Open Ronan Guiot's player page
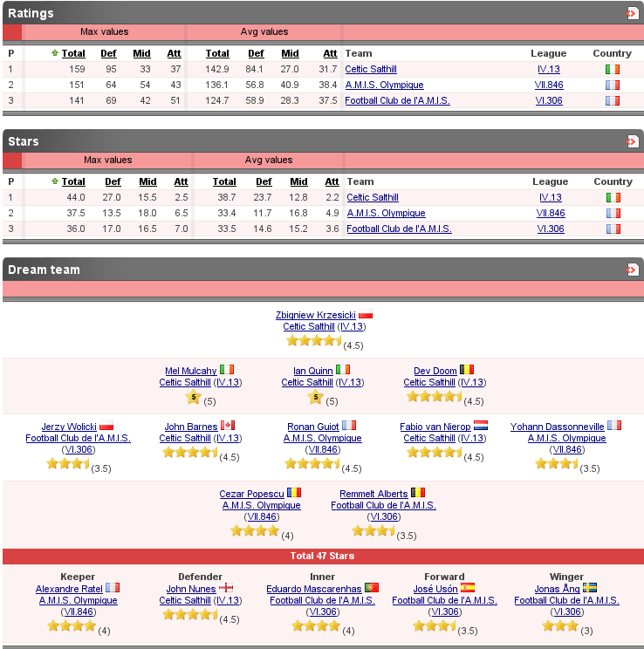Viewport: 644px width, 649px height. 313,427
